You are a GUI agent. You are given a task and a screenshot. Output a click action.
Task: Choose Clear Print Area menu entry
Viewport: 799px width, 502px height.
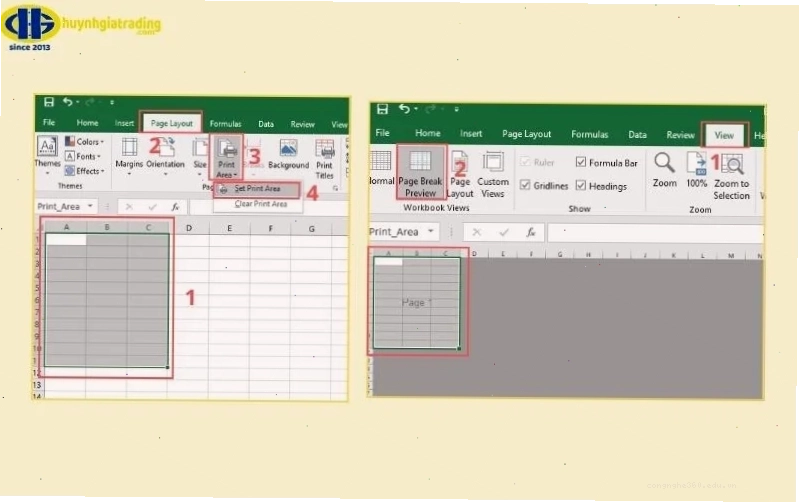[x=260, y=204]
